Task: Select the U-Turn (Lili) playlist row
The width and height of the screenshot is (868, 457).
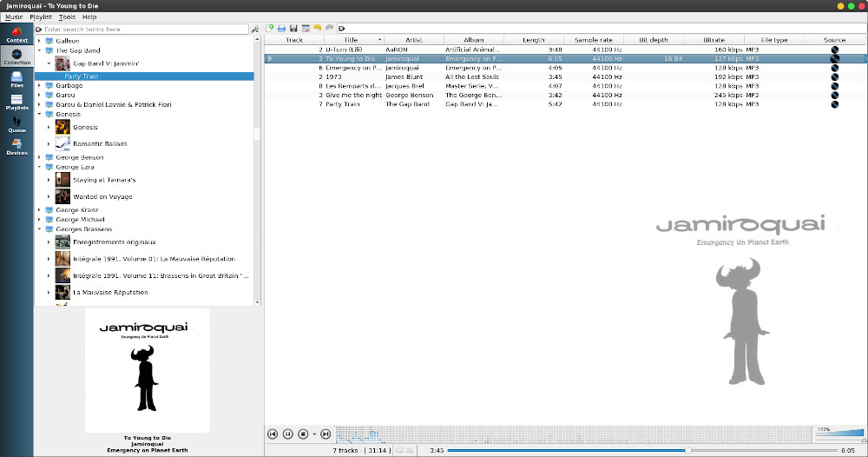Action: click(565, 50)
